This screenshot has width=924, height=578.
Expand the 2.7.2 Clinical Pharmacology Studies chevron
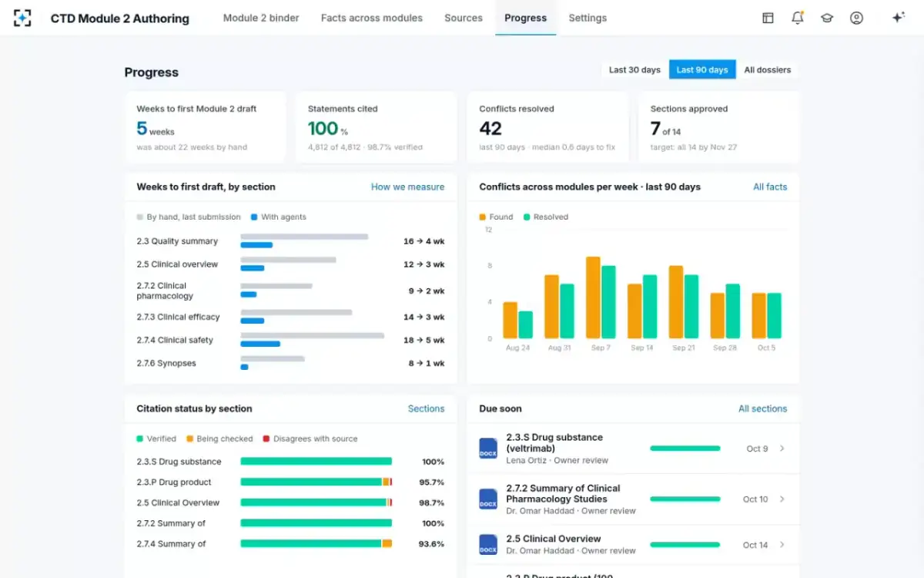point(782,499)
